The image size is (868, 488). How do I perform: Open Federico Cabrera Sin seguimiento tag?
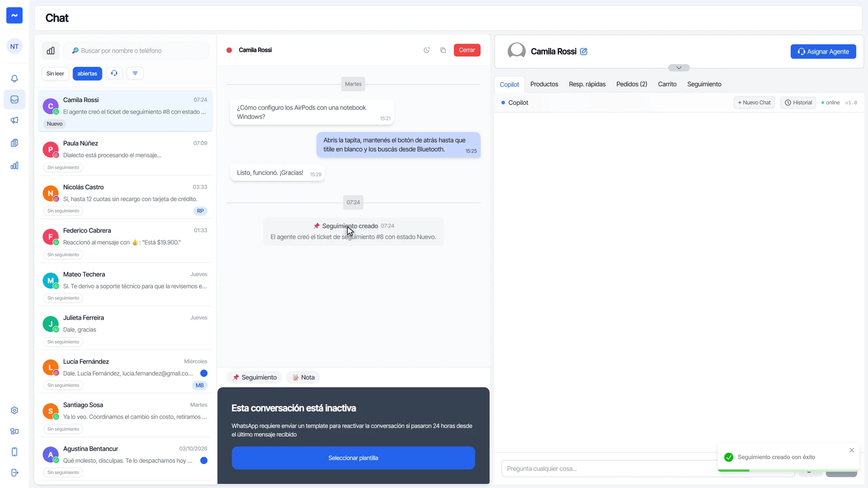(x=63, y=255)
